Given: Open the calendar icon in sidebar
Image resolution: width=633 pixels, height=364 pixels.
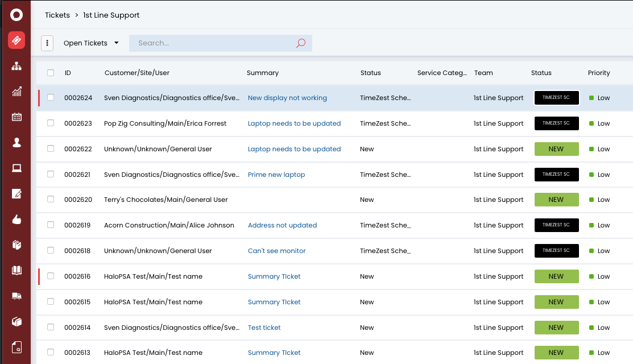Looking at the screenshot, I should tap(16, 117).
